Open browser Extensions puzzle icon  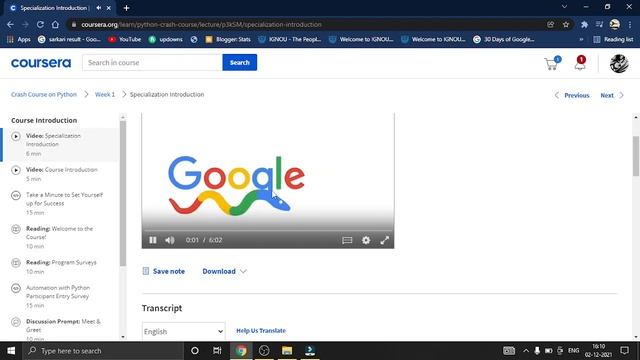(584, 24)
